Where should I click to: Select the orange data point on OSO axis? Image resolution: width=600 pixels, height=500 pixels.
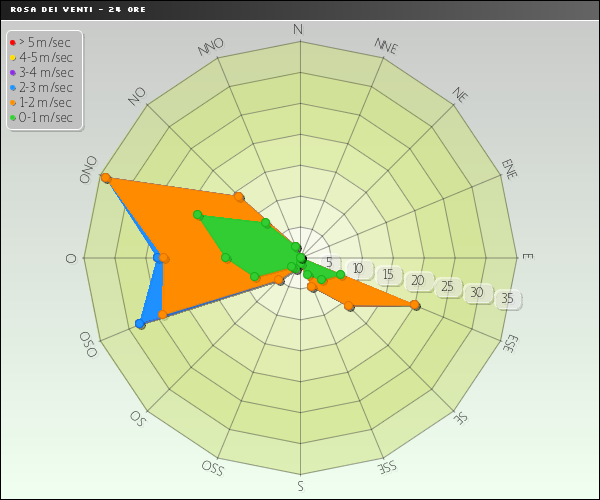click(162, 315)
